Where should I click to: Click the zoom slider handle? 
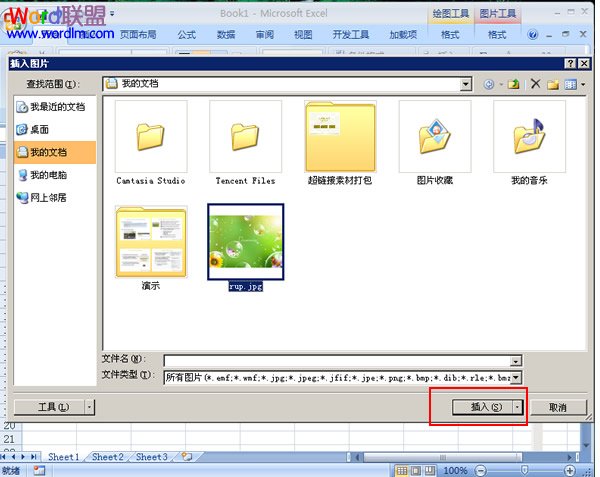click(x=525, y=470)
